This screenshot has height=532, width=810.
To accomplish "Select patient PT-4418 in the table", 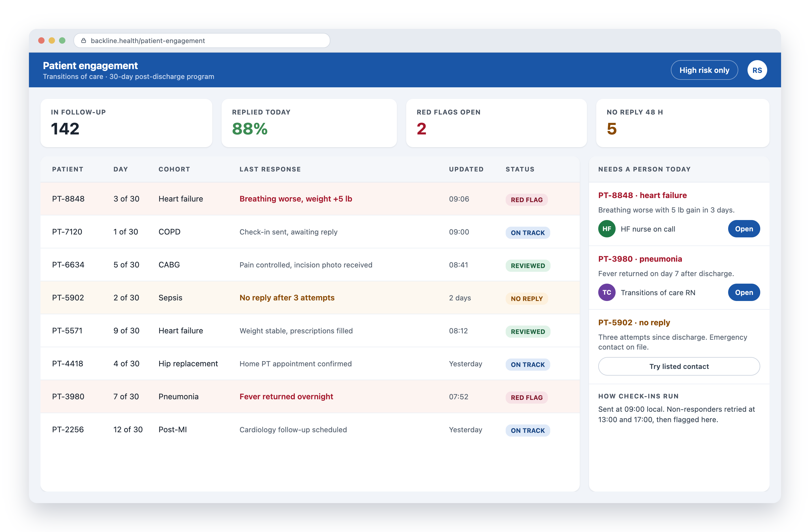I will point(310,364).
